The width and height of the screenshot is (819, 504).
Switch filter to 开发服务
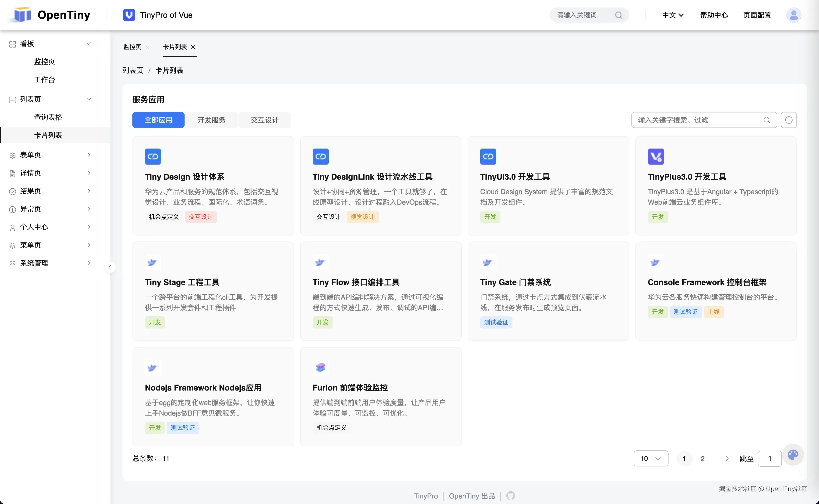pyautogui.click(x=211, y=120)
